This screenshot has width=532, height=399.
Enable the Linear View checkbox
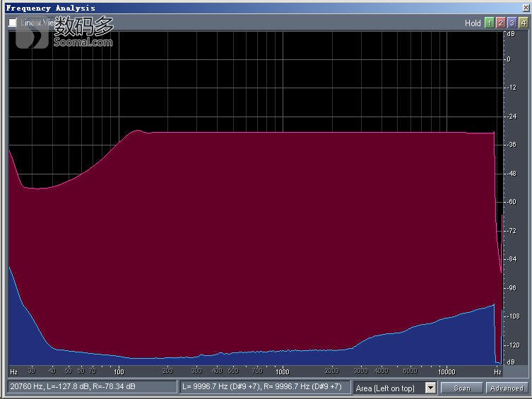12,23
